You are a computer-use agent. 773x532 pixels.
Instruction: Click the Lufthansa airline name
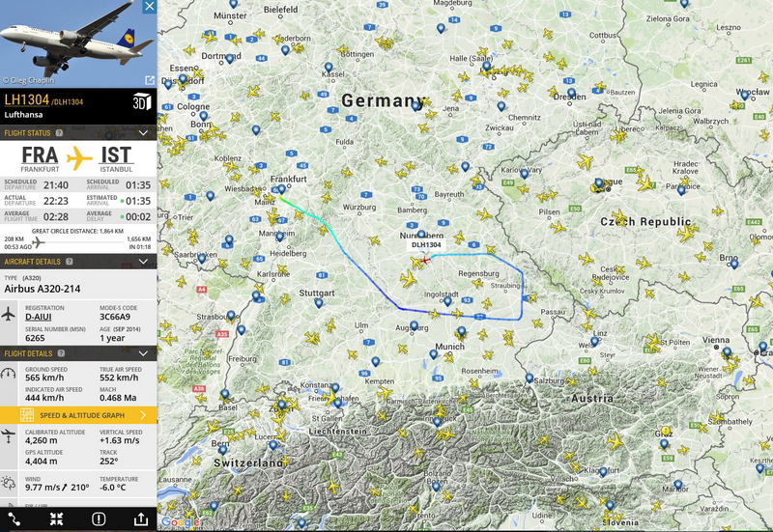tap(23, 115)
